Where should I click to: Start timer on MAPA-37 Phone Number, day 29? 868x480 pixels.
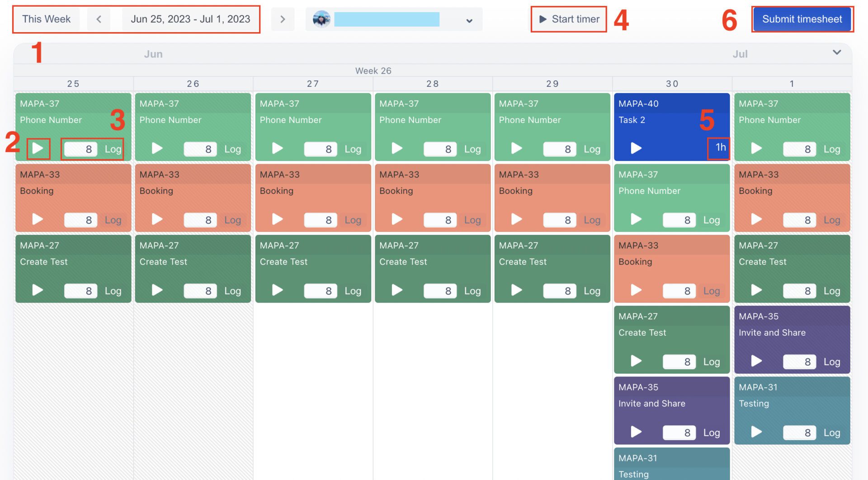click(517, 148)
